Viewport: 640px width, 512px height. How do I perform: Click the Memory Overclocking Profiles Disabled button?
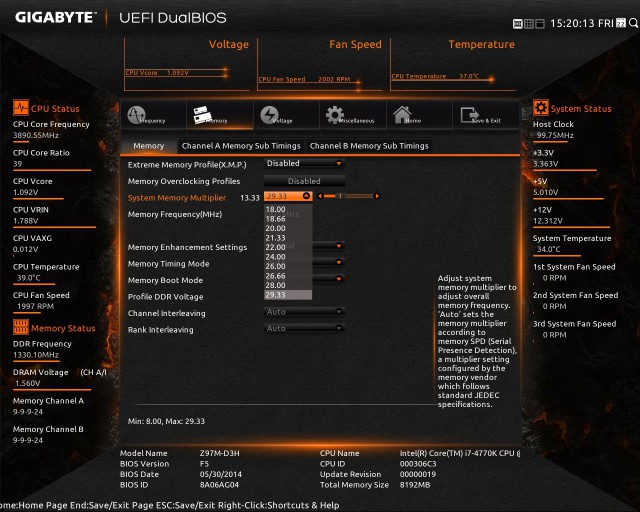(304, 181)
